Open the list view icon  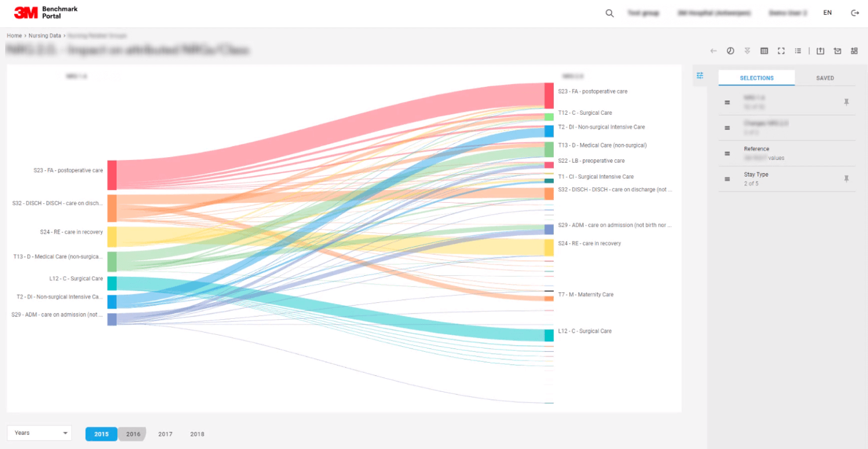coord(798,50)
